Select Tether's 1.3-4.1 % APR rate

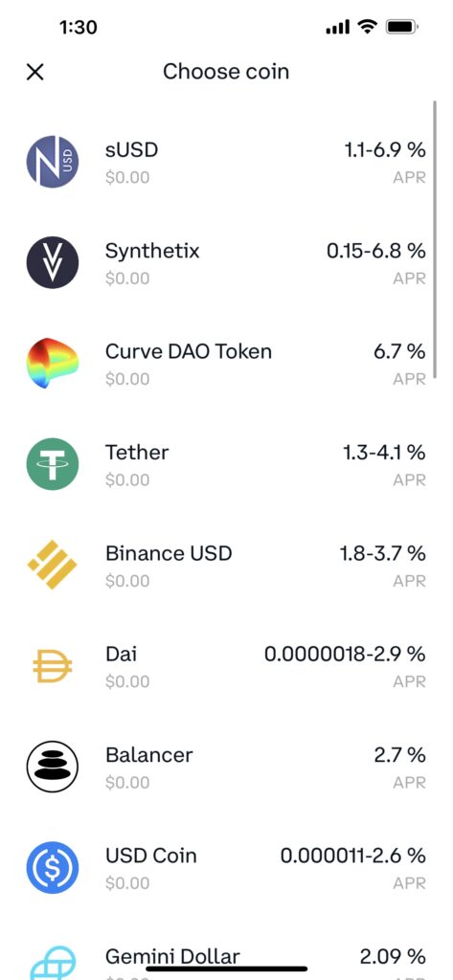click(384, 453)
